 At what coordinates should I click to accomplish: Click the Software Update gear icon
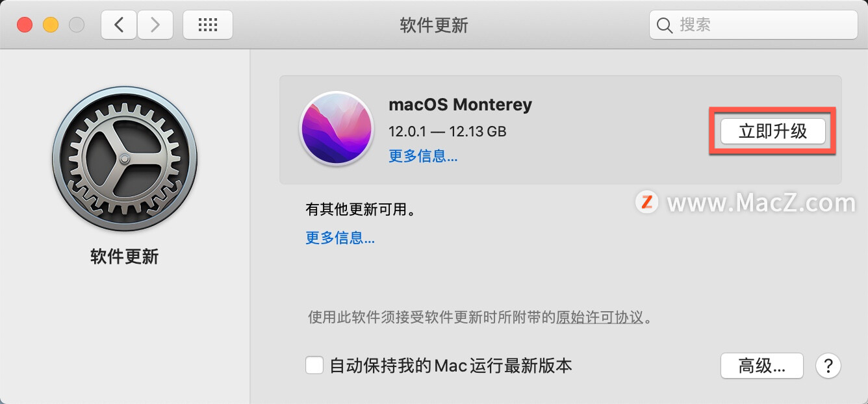pyautogui.click(x=124, y=158)
